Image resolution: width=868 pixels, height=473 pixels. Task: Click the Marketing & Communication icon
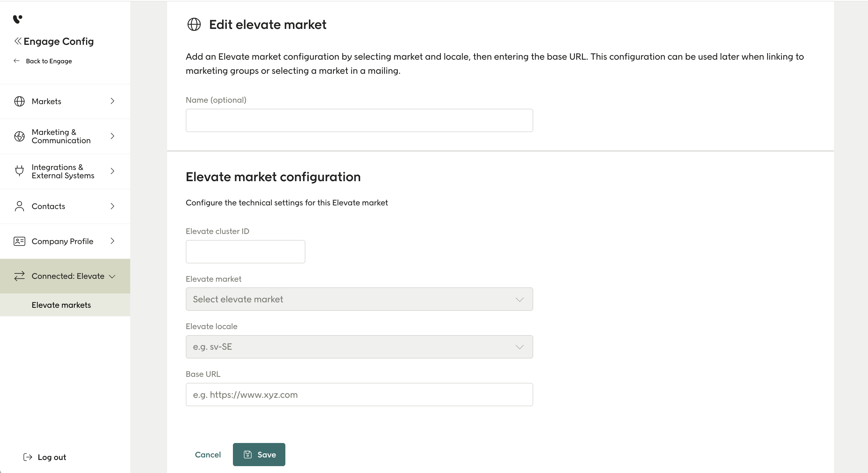(19, 136)
